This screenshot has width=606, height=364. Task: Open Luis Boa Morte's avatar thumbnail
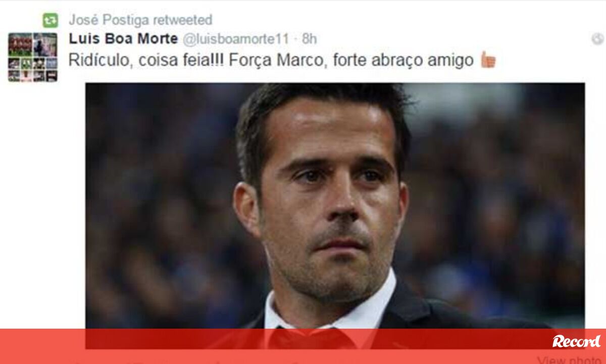[x=32, y=57]
